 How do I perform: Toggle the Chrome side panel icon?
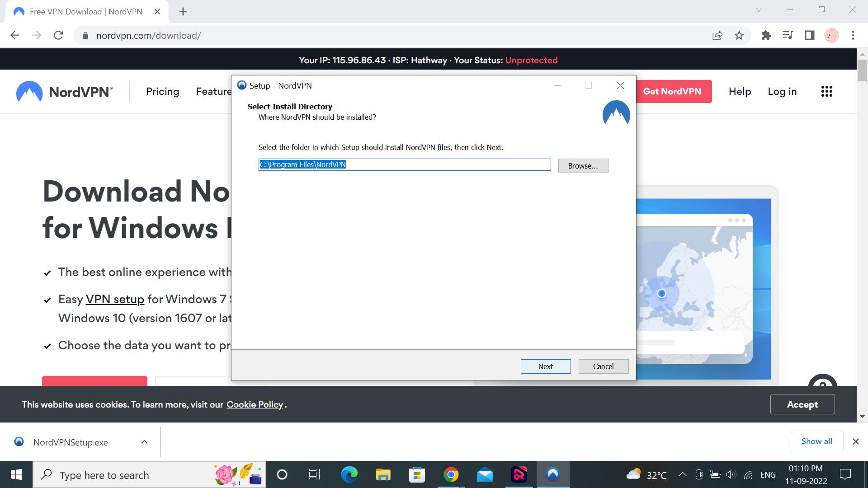pyautogui.click(x=809, y=35)
